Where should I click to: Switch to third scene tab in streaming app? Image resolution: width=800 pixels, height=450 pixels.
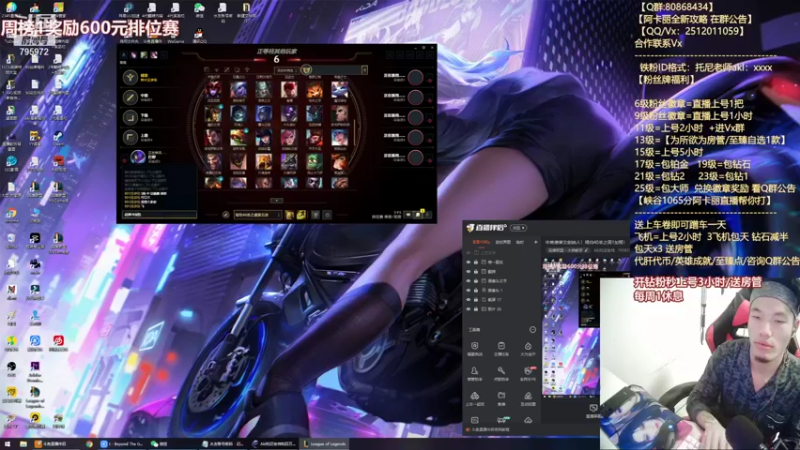click(x=520, y=242)
